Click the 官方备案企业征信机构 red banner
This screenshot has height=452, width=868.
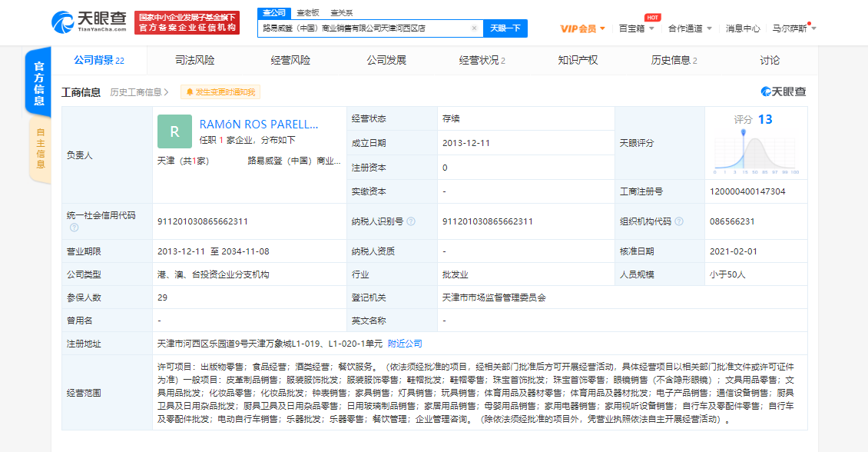point(187,23)
